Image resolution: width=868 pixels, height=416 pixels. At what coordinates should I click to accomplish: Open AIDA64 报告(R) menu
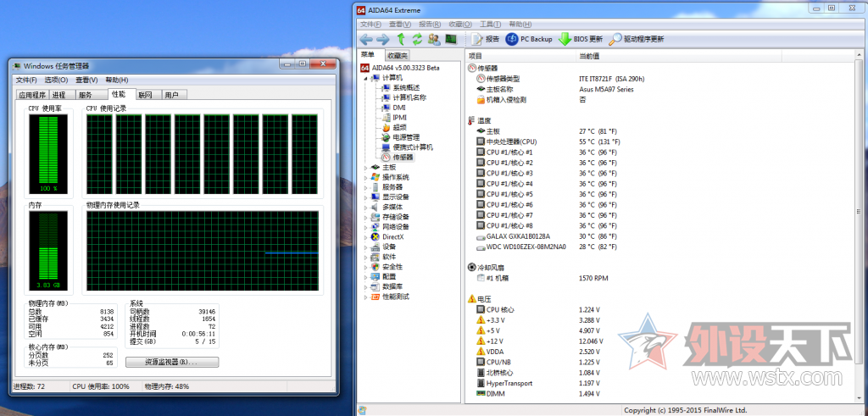(430, 25)
